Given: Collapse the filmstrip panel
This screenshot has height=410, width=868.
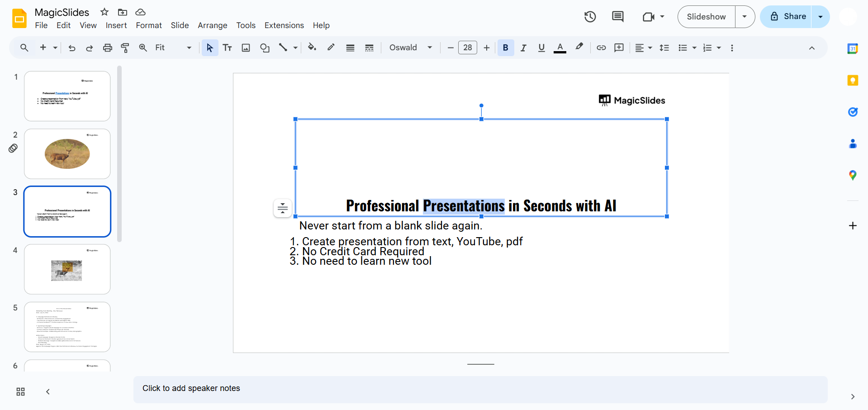Looking at the screenshot, I should tap(48, 391).
